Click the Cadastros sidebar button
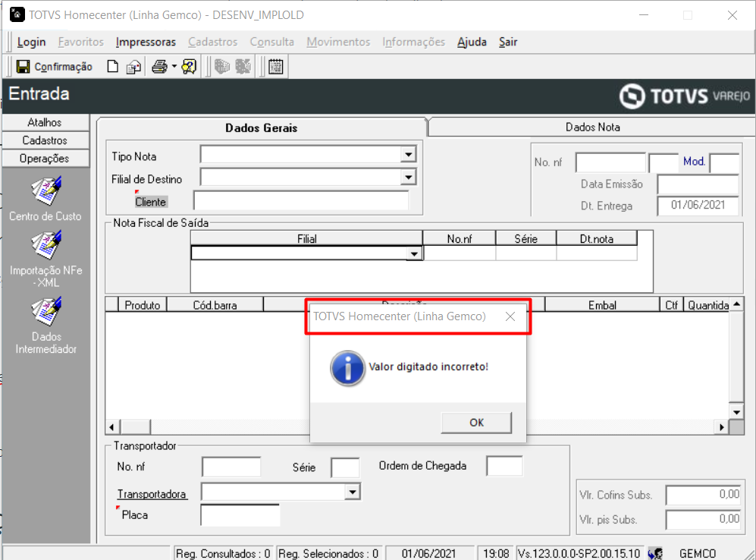756x560 pixels. point(45,140)
